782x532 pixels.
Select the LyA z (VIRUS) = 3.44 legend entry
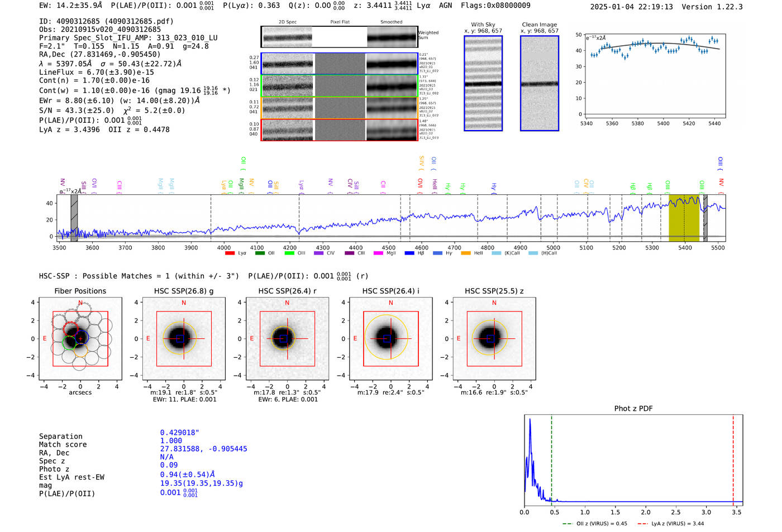[671, 524]
